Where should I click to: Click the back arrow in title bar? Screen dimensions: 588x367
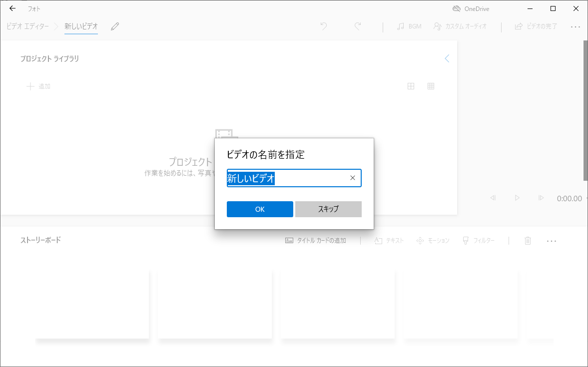12,8
